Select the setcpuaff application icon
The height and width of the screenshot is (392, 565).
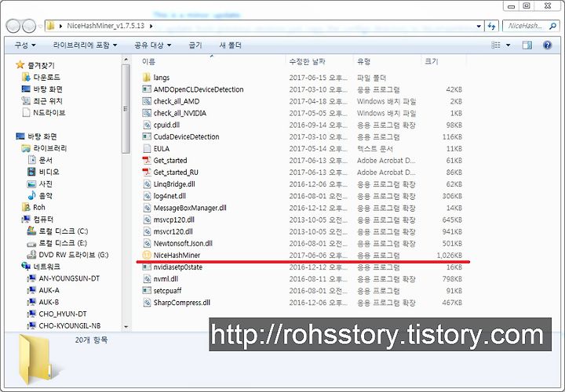tap(146, 291)
